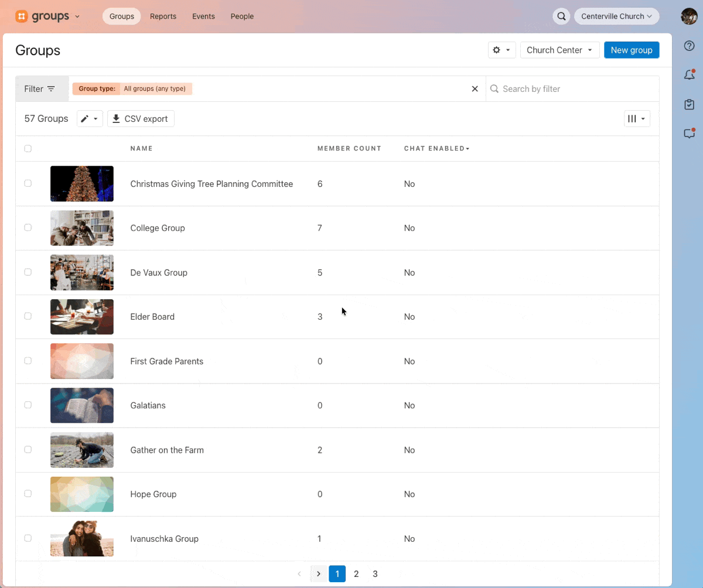
Task: Open the Ivanuschka Group thumbnail
Action: [82, 539]
